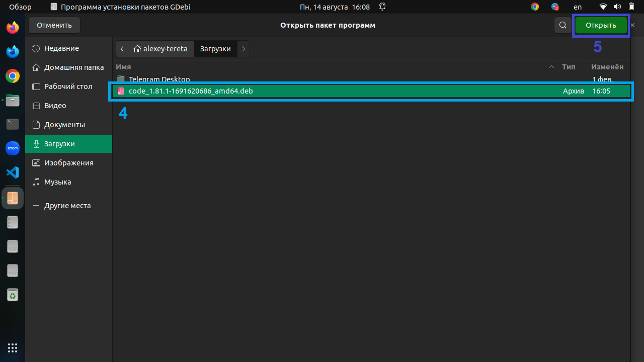
Task: Open Google Chrome in the dock
Action: [x=13, y=76]
